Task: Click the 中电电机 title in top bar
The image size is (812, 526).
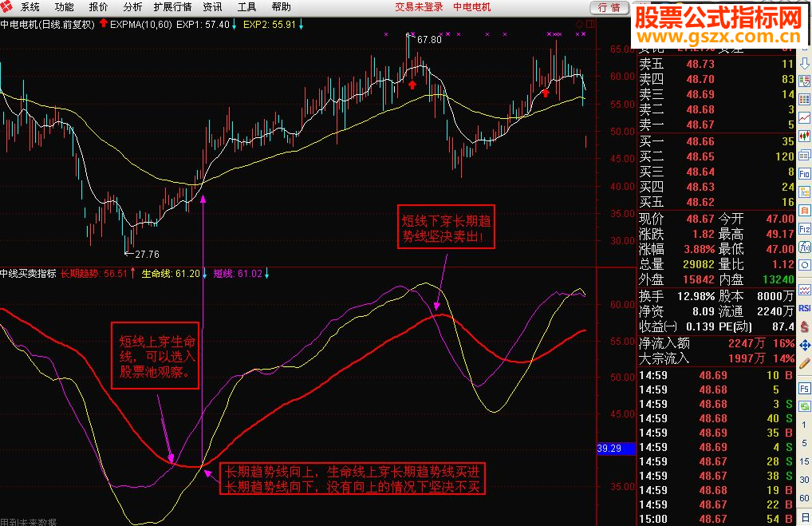Action: [471, 6]
